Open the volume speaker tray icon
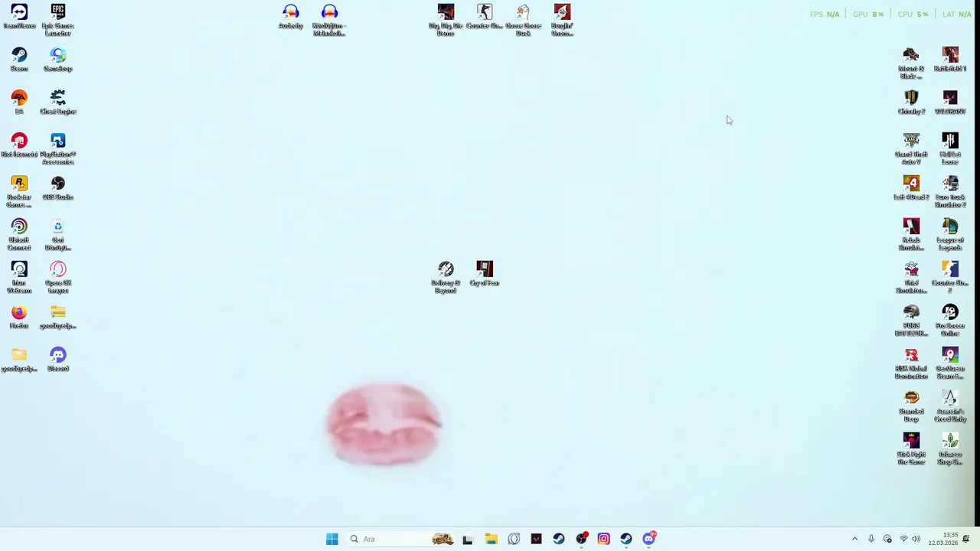 [916, 539]
